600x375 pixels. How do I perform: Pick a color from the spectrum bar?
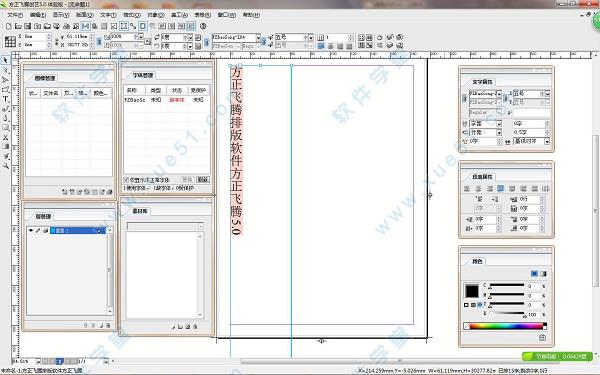[x=506, y=326]
